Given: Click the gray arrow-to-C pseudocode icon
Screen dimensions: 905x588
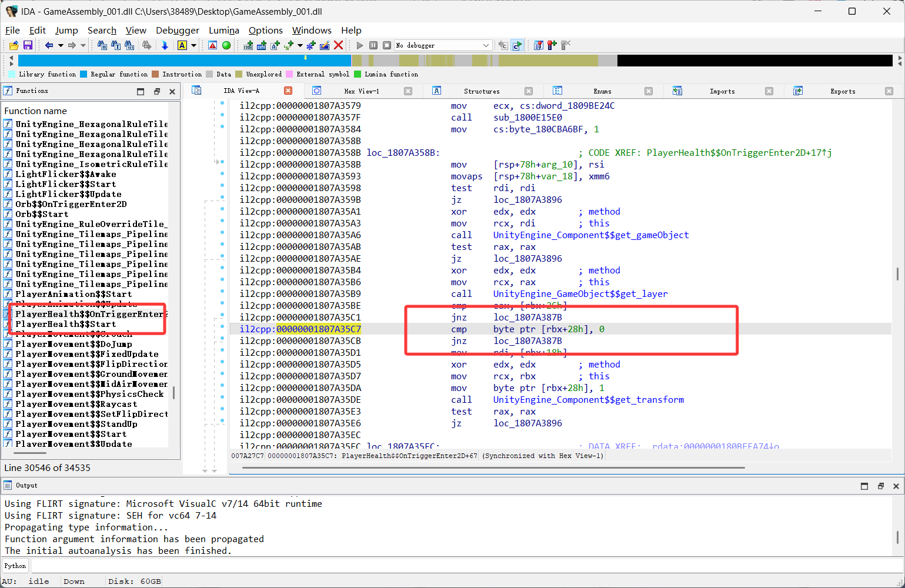Looking at the screenshot, I should [x=503, y=45].
